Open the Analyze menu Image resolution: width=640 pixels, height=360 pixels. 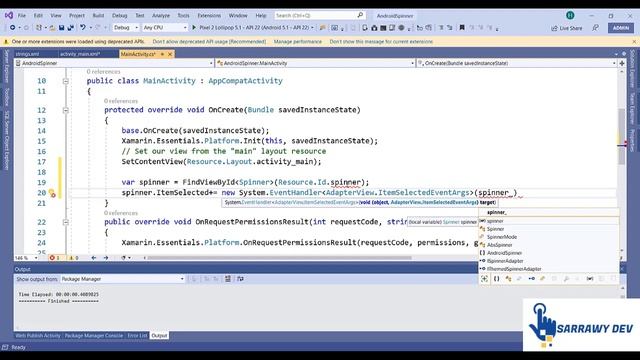161,16
